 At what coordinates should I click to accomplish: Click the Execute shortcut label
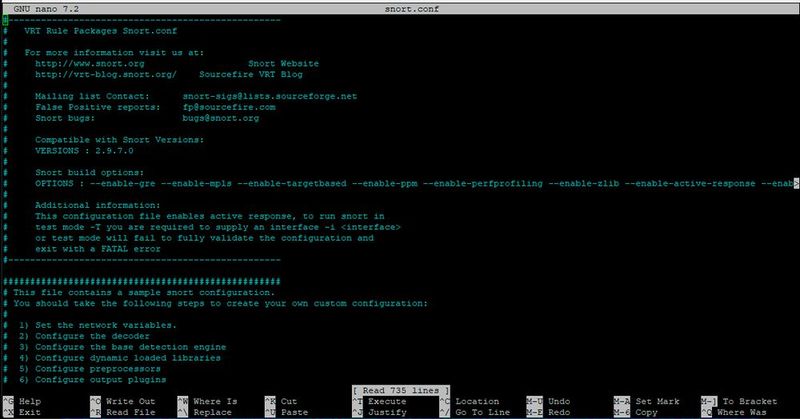click(x=387, y=401)
